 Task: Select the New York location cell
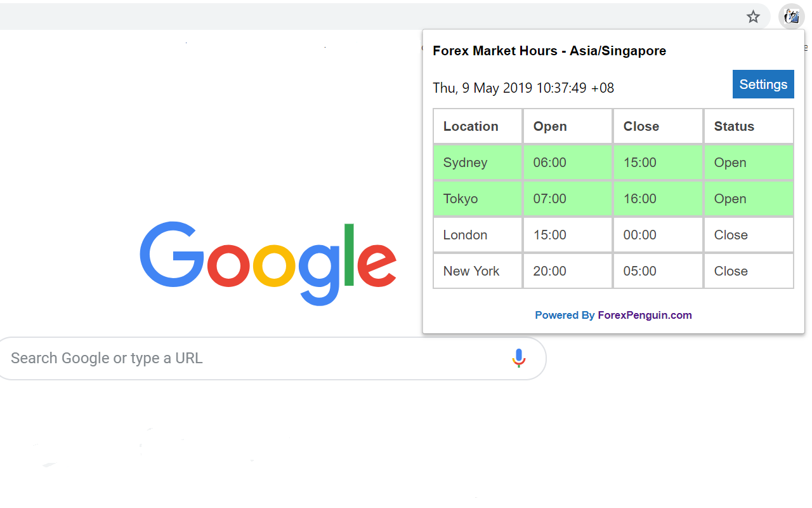tap(478, 271)
